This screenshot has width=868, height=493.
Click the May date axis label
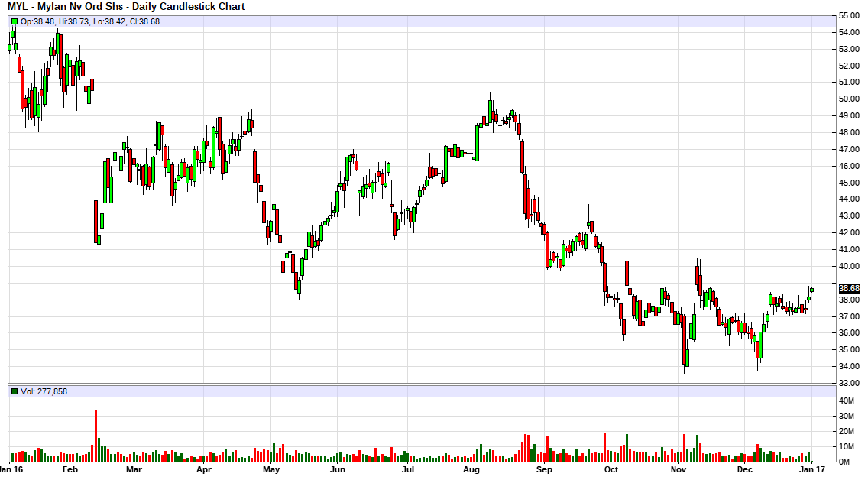click(271, 470)
